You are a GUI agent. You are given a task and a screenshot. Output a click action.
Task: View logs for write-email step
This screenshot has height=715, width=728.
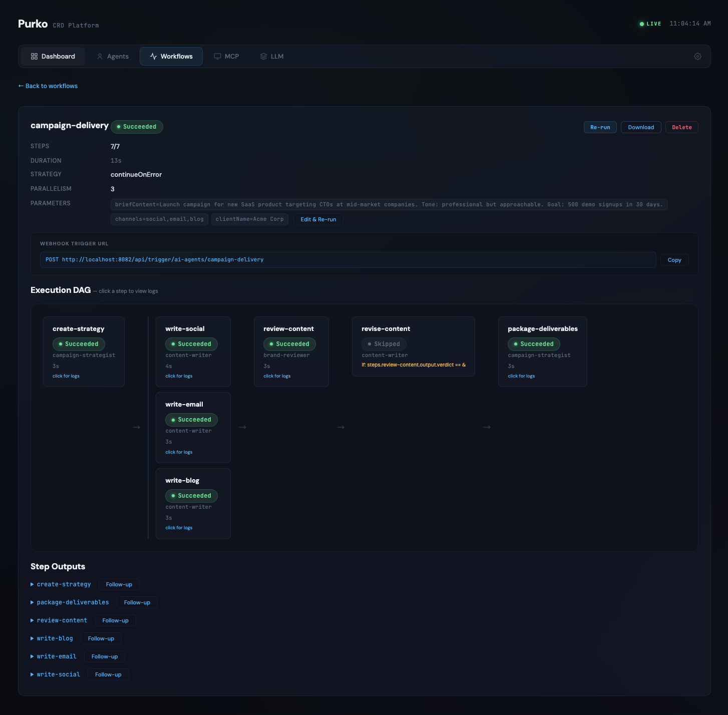[x=179, y=452]
